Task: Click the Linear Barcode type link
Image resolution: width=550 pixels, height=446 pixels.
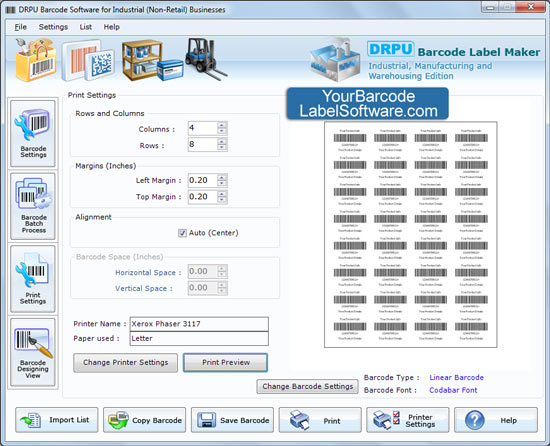Action: [456, 378]
